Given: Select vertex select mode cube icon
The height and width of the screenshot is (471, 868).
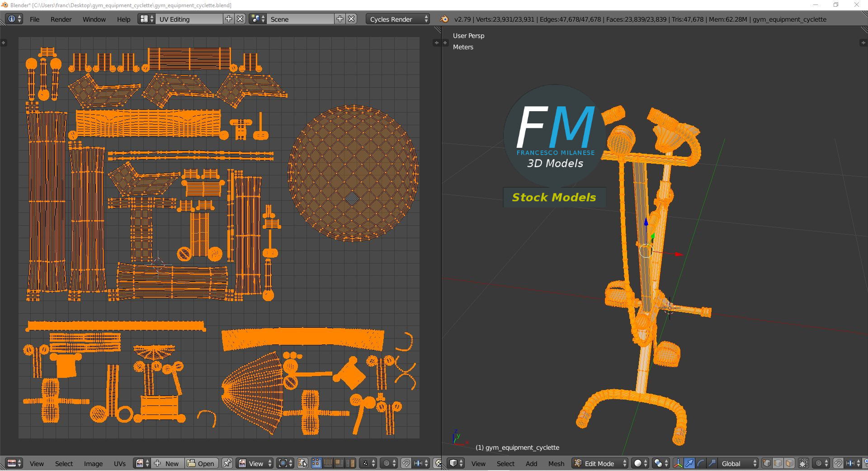Looking at the screenshot, I should (x=767, y=463).
